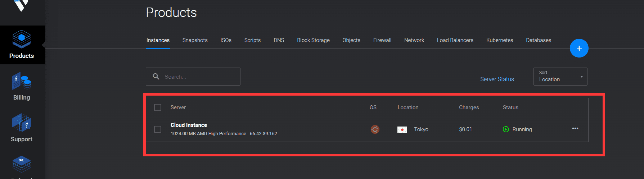
Task: Open the Support sidebar icon
Action: pos(22,128)
